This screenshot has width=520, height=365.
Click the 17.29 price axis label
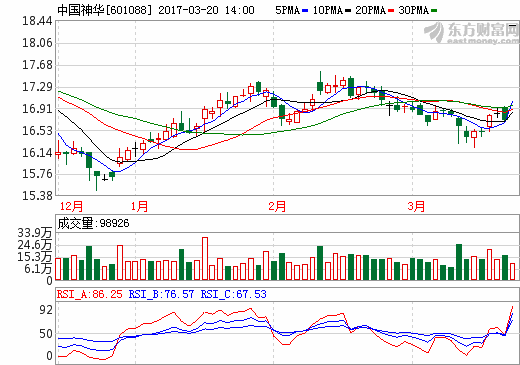pos(37,87)
